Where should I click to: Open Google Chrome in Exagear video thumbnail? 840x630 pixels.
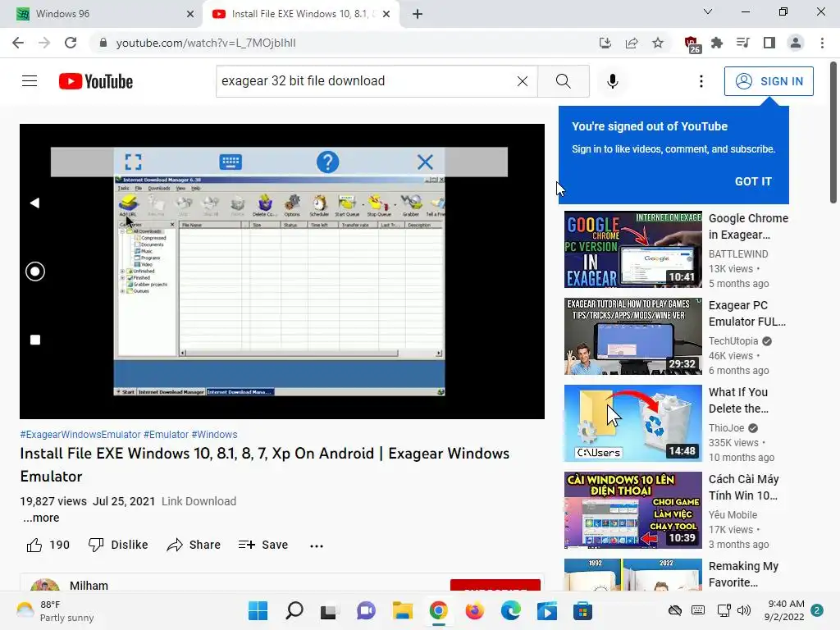[632, 249]
